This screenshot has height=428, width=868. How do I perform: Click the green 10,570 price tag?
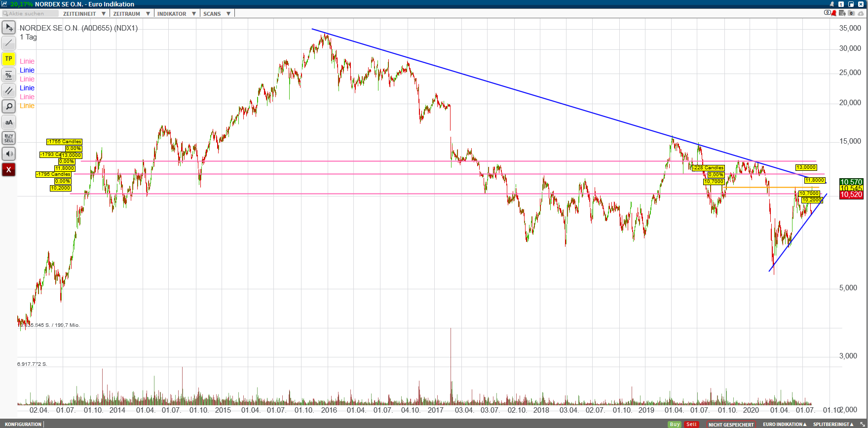point(851,182)
